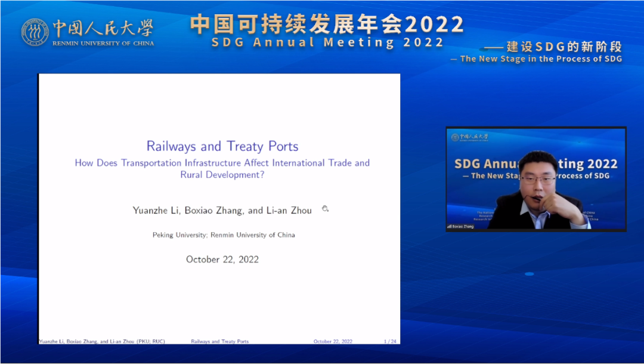This screenshot has width=644, height=364.
Task: Click the 中国人民大学 calligraphy text
Action: tap(103, 28)
